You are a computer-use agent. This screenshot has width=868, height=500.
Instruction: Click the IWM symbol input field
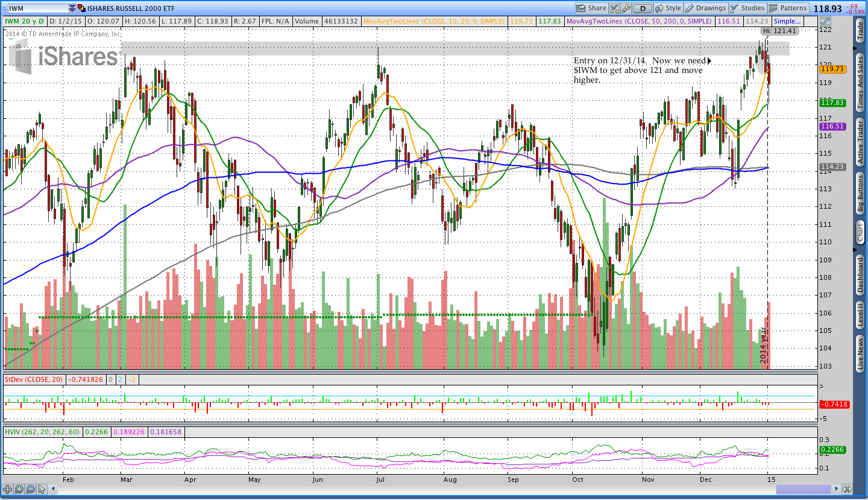click(38, 8)
